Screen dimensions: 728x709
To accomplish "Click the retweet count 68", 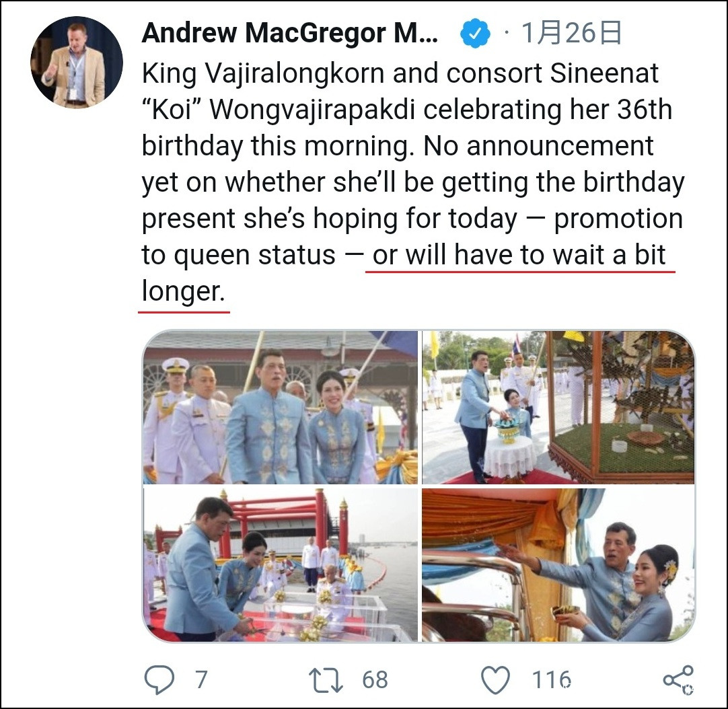I will 375,680.
